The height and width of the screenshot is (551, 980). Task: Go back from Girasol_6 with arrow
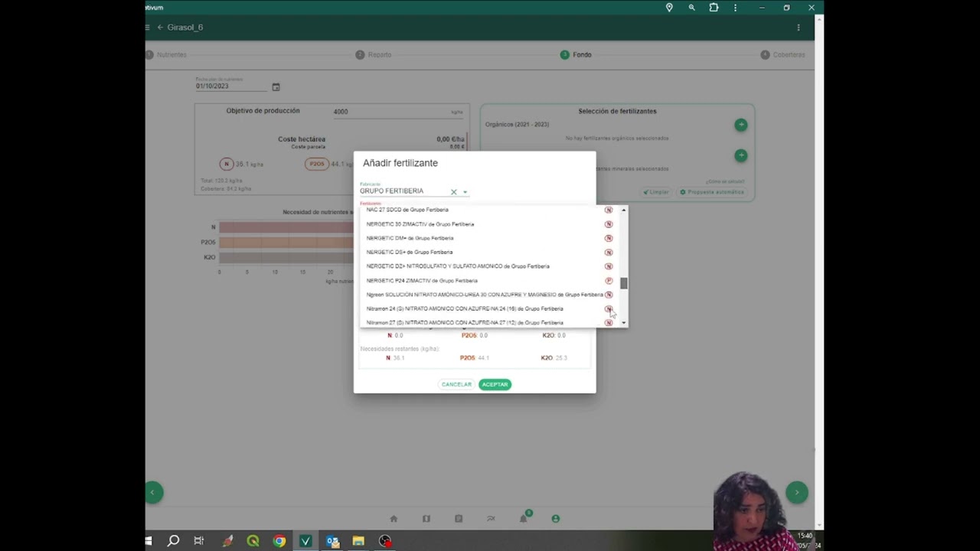pos(160,28)
